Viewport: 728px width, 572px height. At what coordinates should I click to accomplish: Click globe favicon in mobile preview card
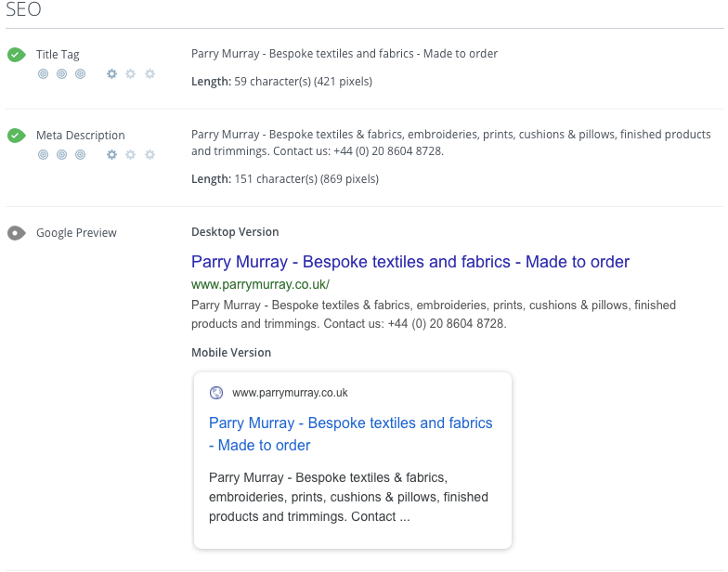tap(216, 393)
